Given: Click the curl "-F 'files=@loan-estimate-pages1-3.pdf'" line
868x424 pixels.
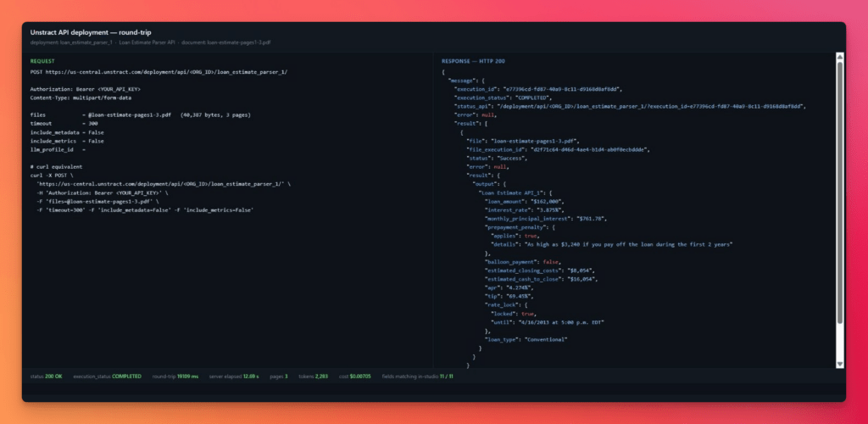Looking at the screenshot, I should [x=97, y=202].
